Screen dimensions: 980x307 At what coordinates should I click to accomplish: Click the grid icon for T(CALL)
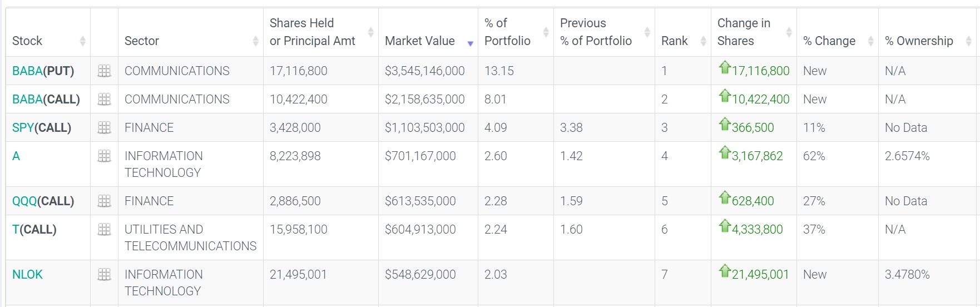[104, 229]
